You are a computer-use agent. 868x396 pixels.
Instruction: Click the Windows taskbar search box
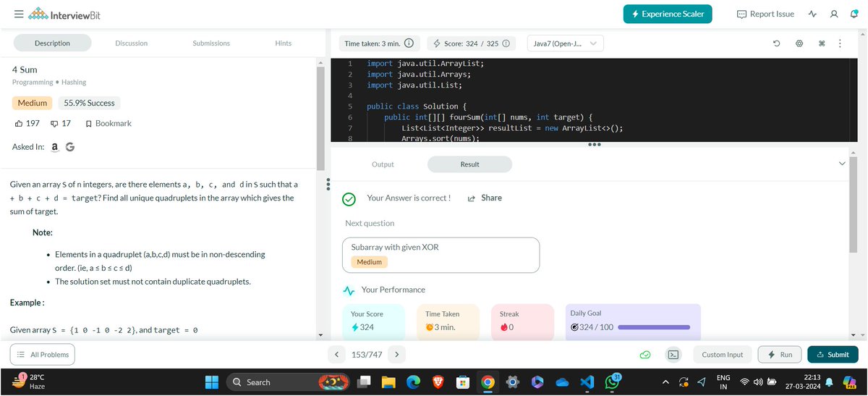[x=287, y=382]
